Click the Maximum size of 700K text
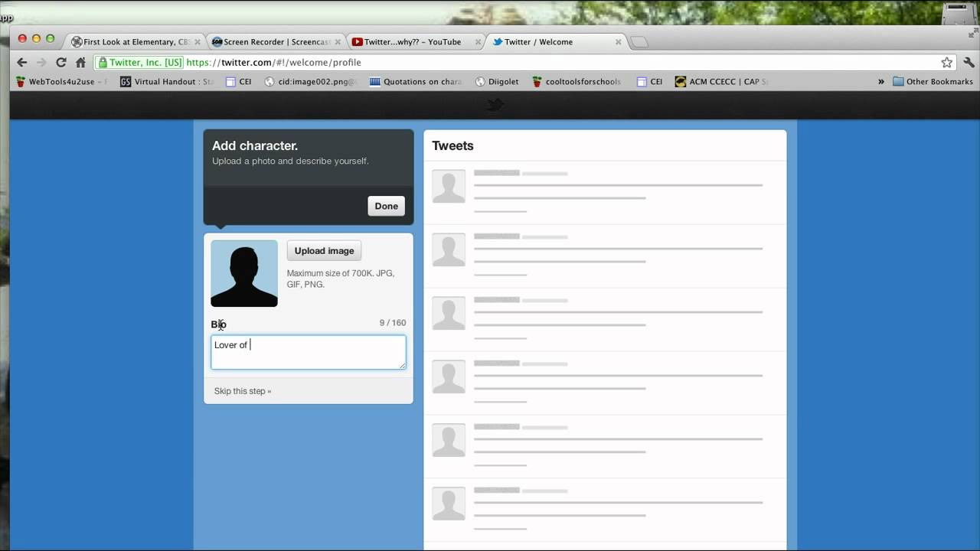Image resolution: width=980 pixels, height=551 pixels. pos(341,279)
